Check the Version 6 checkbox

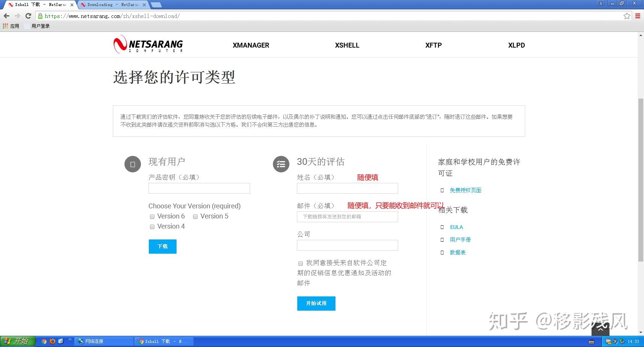point(152,217)
